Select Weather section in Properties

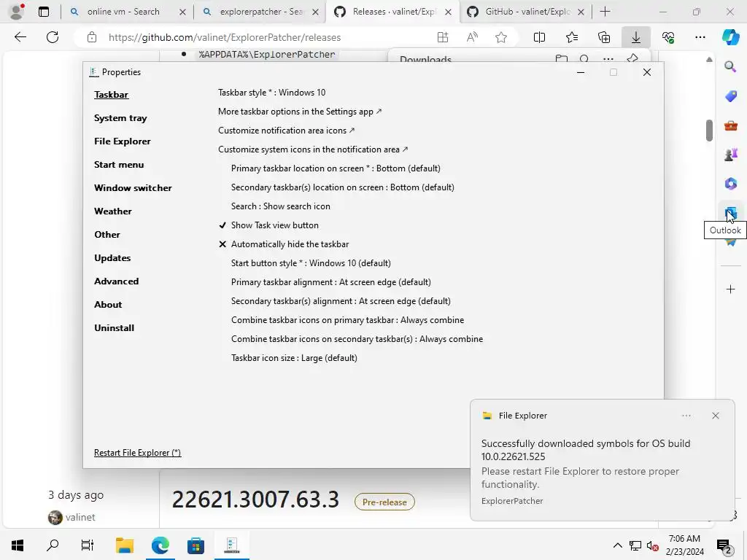tap(113, 211)
